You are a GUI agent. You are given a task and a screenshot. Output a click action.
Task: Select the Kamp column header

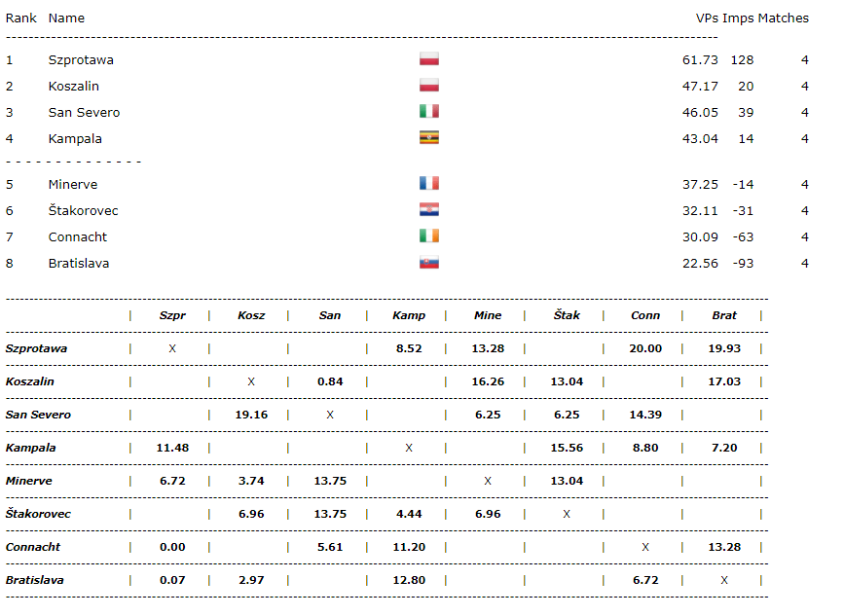[409, 315]
